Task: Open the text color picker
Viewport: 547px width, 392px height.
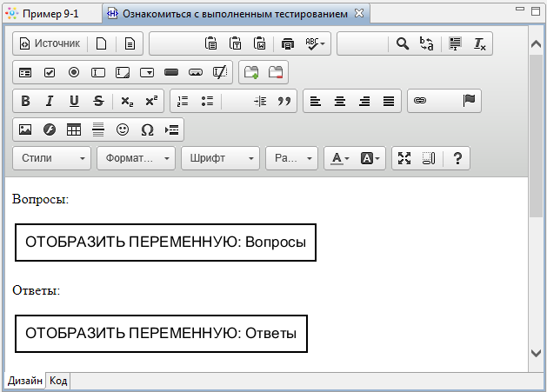Action: [337, 158]
